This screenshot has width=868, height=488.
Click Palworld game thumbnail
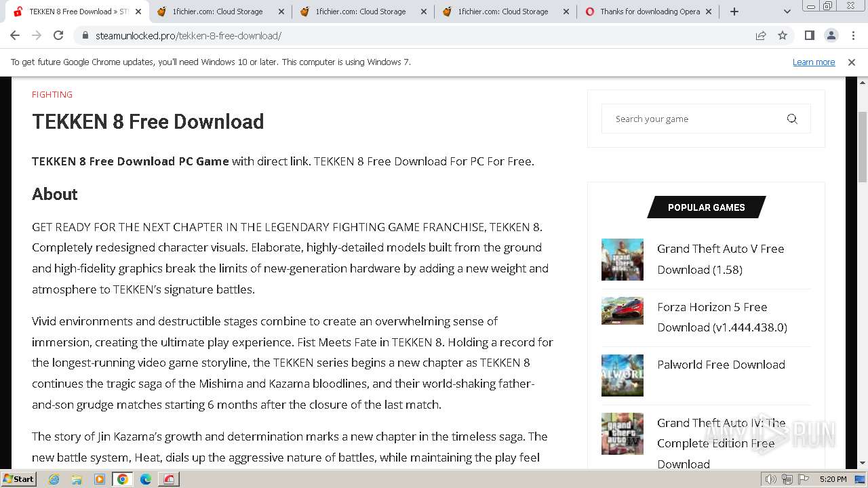[x=623, y=375]
